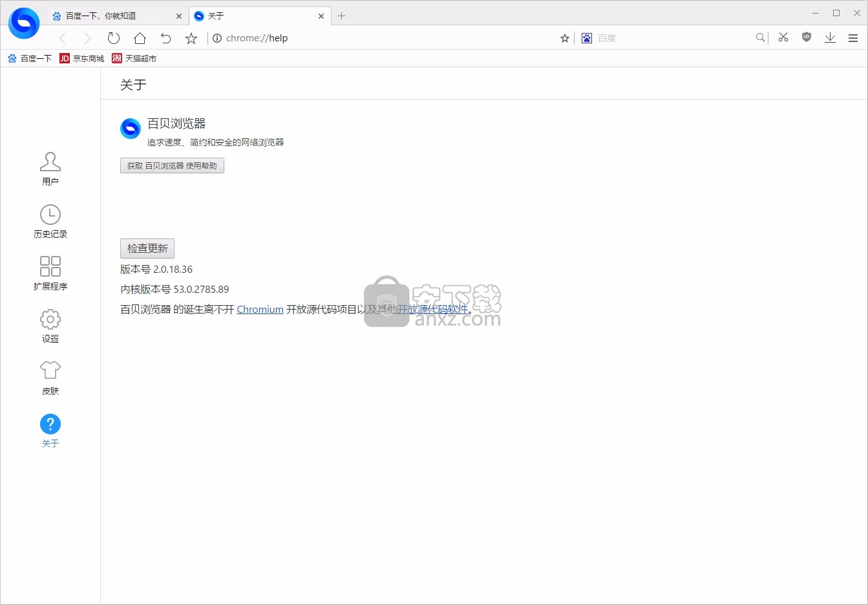Viewport: 868px width, 605px height.
Task: Click the version text 版本号 2.0.18.36
Action: 156,270
